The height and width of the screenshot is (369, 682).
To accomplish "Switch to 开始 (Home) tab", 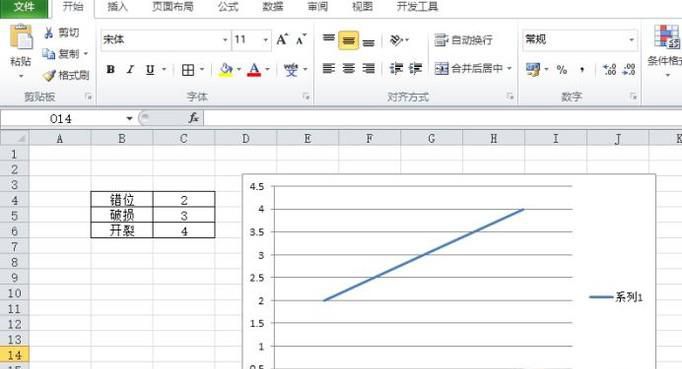I will (73, 7).
